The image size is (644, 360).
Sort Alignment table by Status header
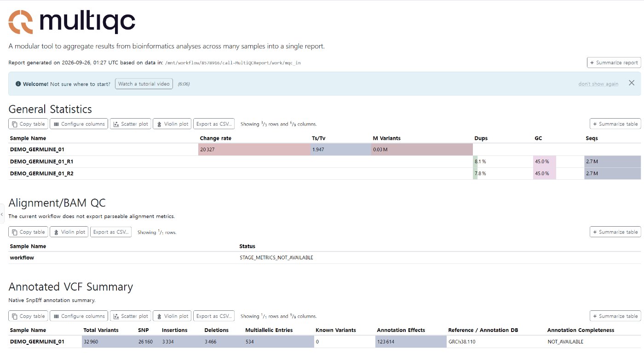(247, 246)
